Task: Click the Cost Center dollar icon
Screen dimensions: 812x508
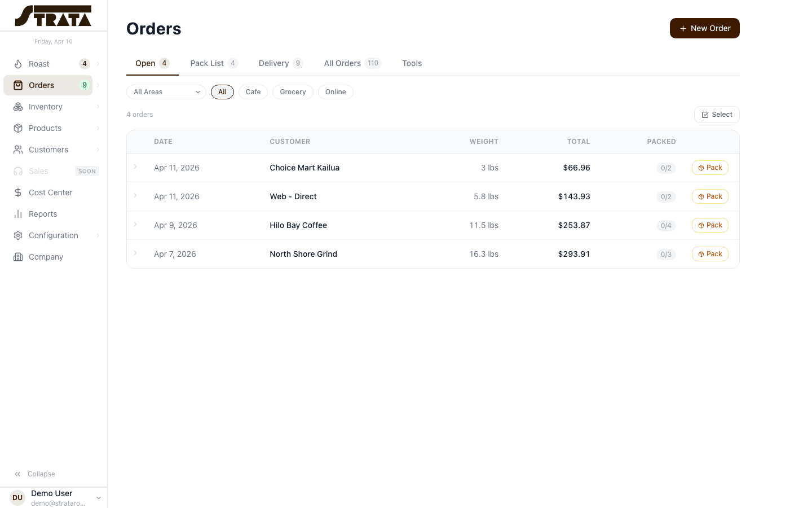Action: [x=19, y=192]
